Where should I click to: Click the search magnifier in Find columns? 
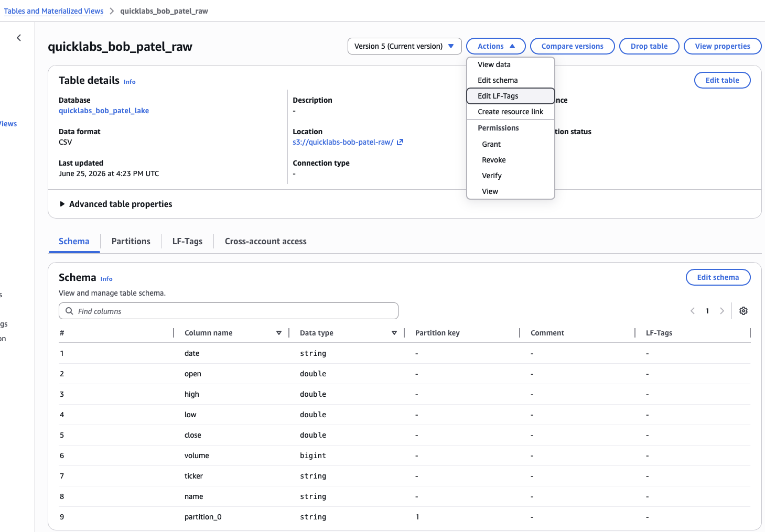tap(69, 311)
